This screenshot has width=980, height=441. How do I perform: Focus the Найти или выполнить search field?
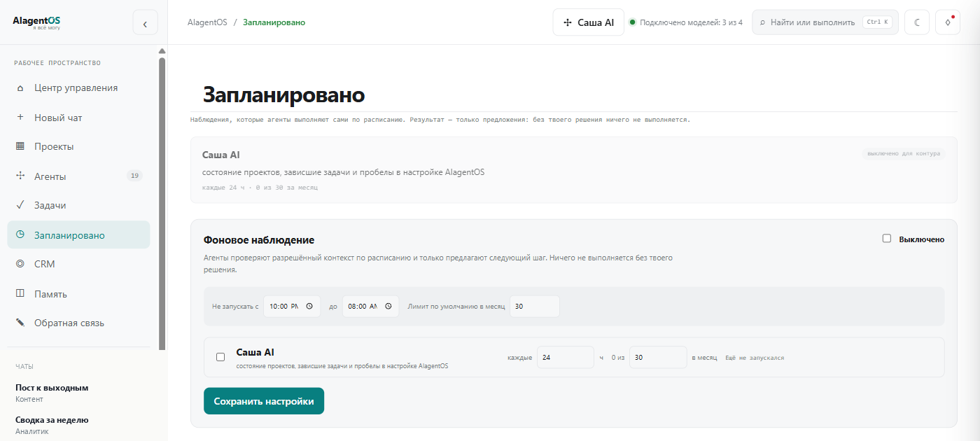[825, 22]
